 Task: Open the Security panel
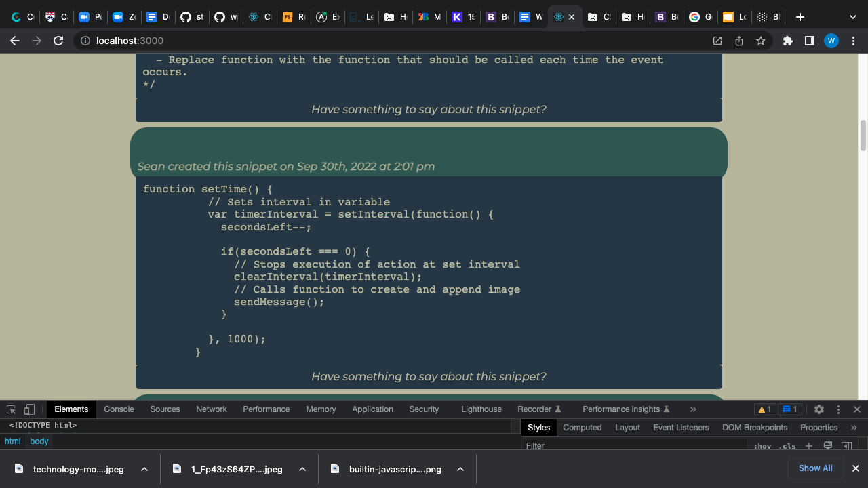pos(424,409)
